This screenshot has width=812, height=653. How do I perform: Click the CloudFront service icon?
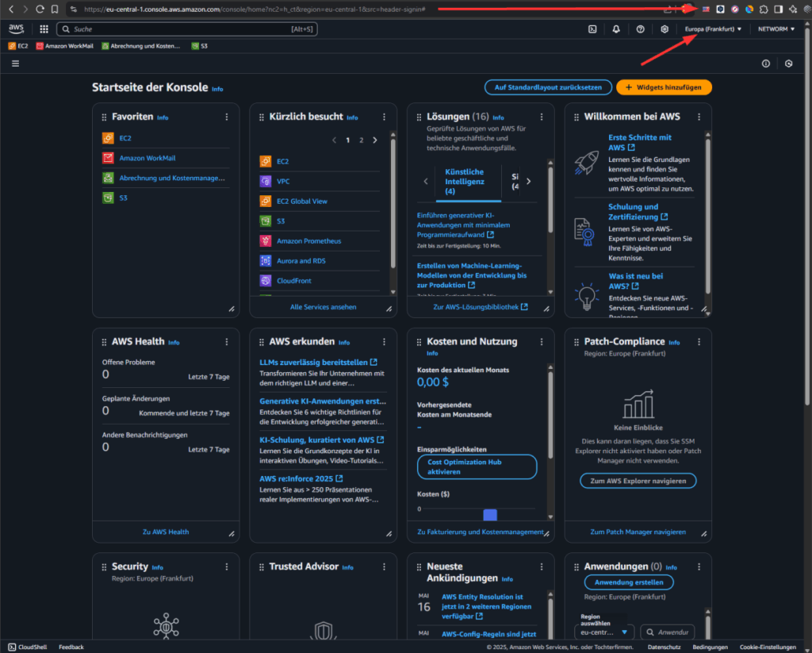265,281
